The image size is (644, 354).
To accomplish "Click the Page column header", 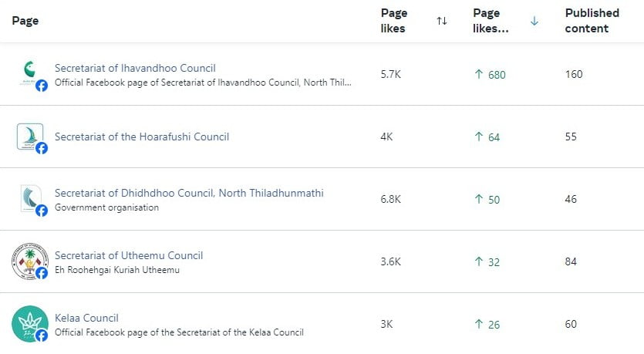I will tap(25, 21).
